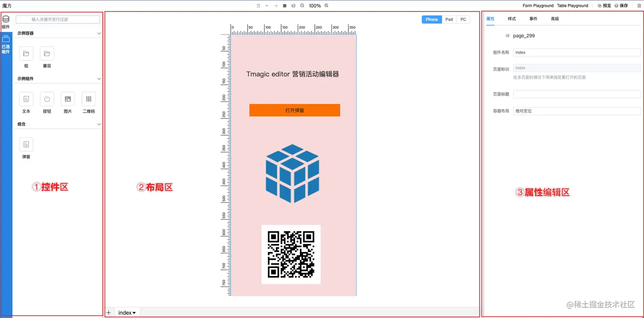Switch canvas to Phone device mode
This screenshot has height=318, width=644.
pyautogui.click(x=431, y=19)
